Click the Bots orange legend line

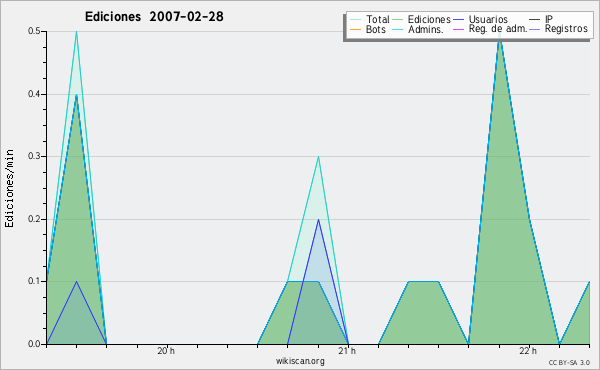tap(355, 29)
